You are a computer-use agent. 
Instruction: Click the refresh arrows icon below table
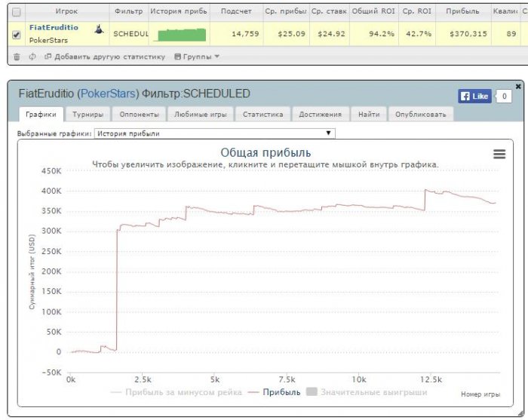tap(32, 57)
